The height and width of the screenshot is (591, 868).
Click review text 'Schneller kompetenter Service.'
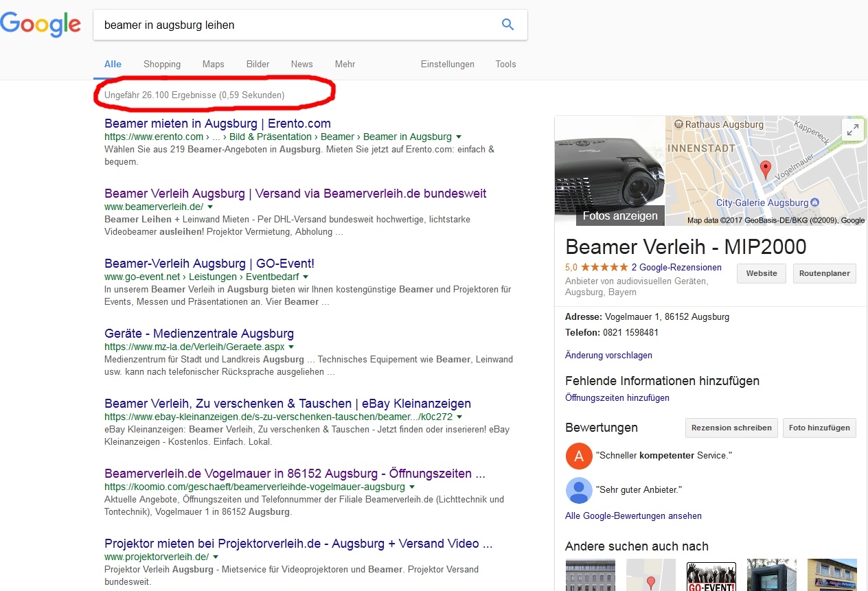coord(664,456)
